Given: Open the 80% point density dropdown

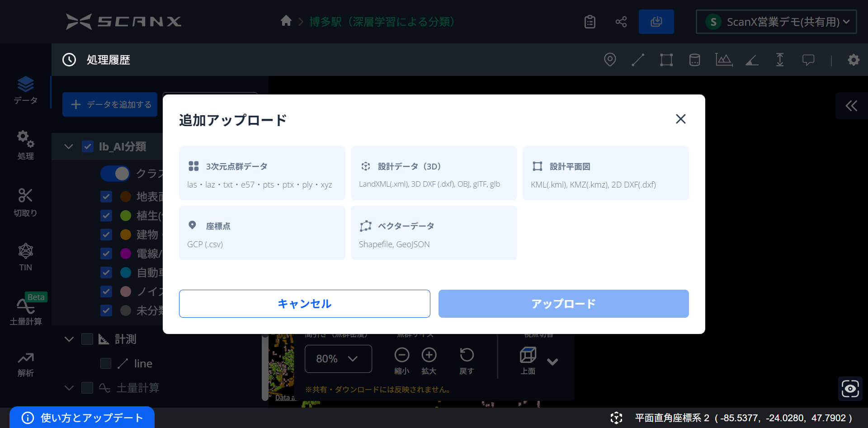Looking at the screenshot, I should point(338,359).
